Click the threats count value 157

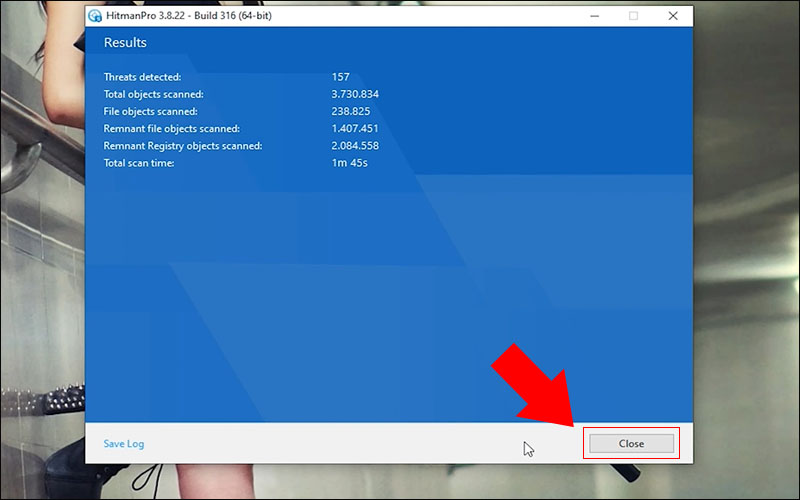340,77
